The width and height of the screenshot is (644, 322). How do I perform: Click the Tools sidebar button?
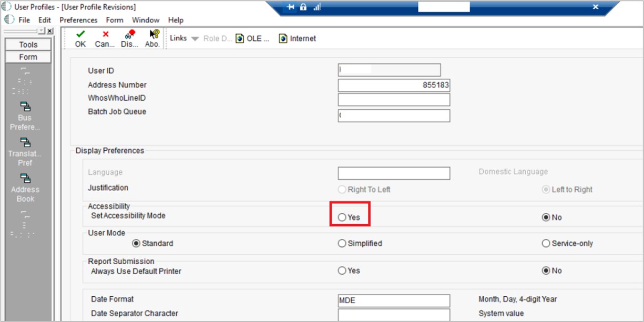[x=28, y=45]
